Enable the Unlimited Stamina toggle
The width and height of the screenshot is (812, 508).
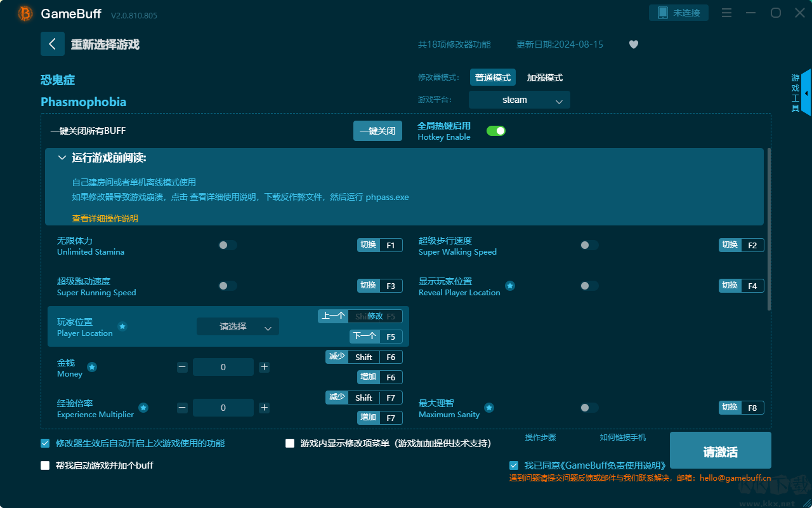click(228, 244)
